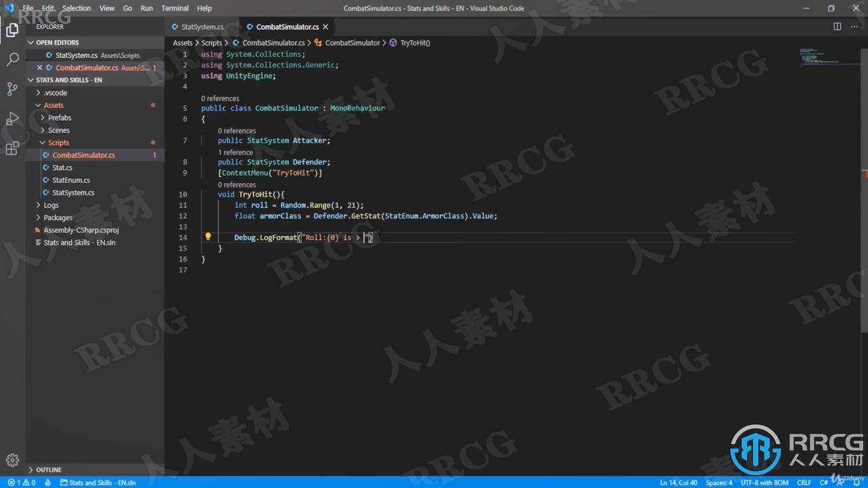Click the Scripts breadcrumb segment
Screen dimensions: 868x488
click(x=212, y=43)
